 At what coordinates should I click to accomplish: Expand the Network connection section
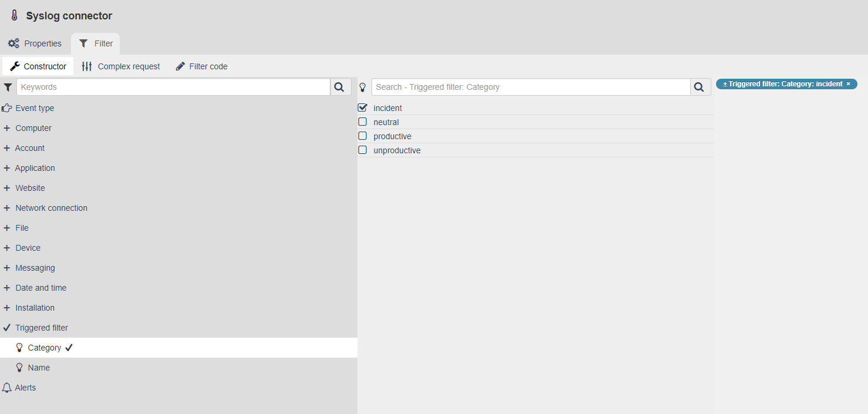click(x=6, y=207)
